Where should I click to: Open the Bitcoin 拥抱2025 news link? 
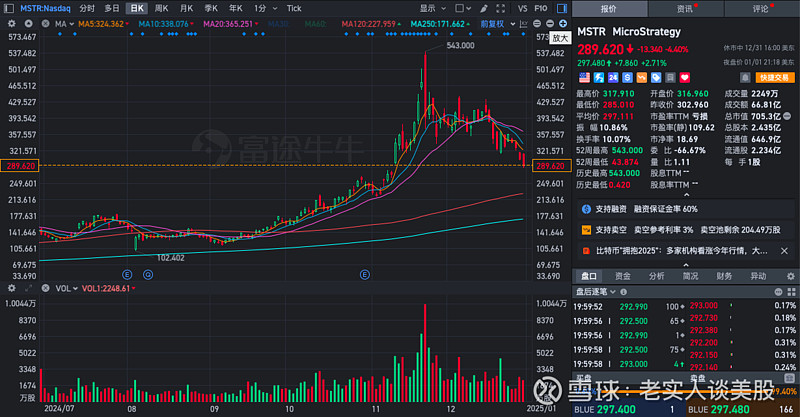682,251
